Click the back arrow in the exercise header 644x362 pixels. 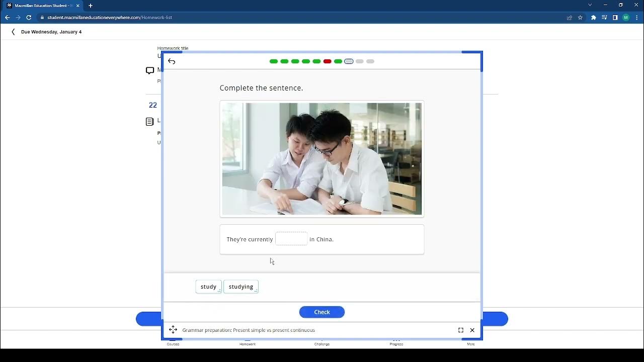172,61
